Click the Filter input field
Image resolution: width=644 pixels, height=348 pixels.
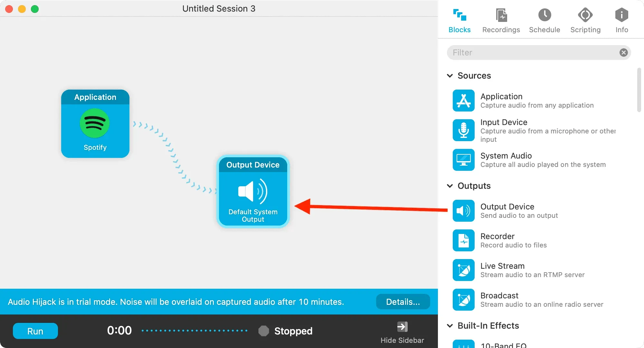pos(536,52)
